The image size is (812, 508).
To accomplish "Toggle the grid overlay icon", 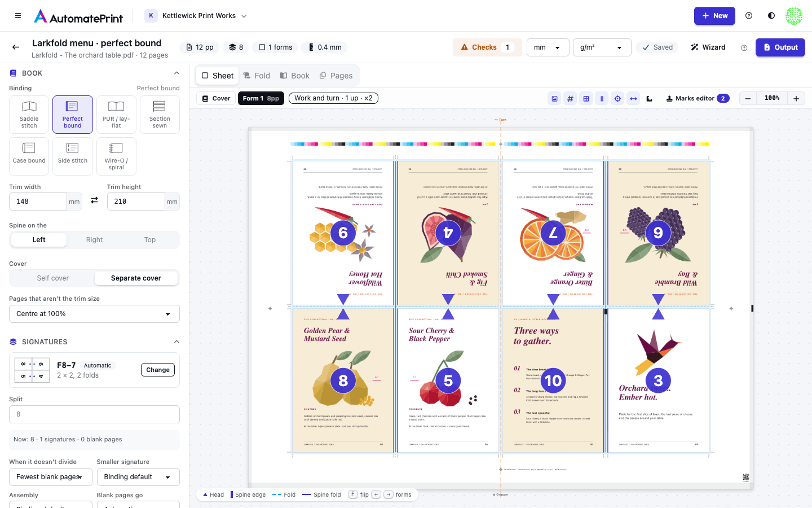I will [586, 98].
